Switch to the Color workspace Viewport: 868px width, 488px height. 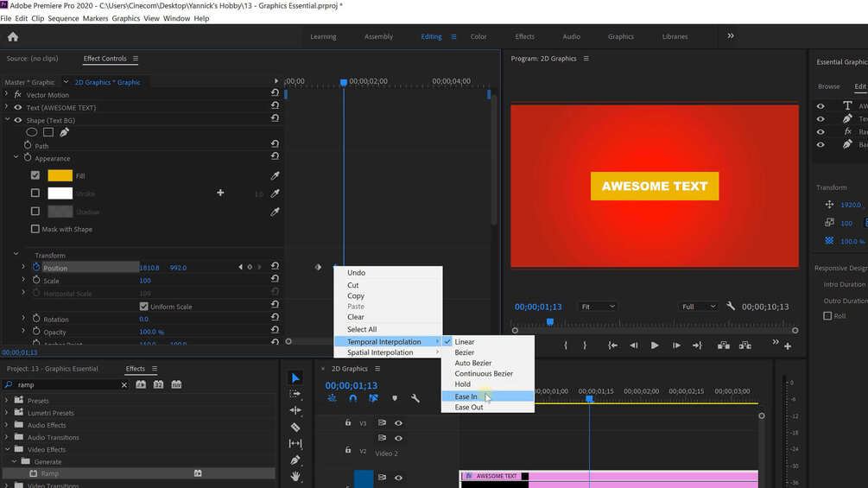pyautogui.click(x=478, y=36)
